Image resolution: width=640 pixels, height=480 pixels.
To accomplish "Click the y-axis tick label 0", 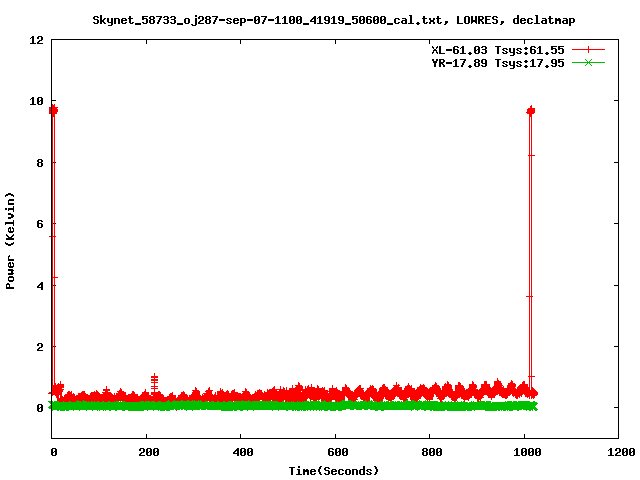I will pos(40,408).
